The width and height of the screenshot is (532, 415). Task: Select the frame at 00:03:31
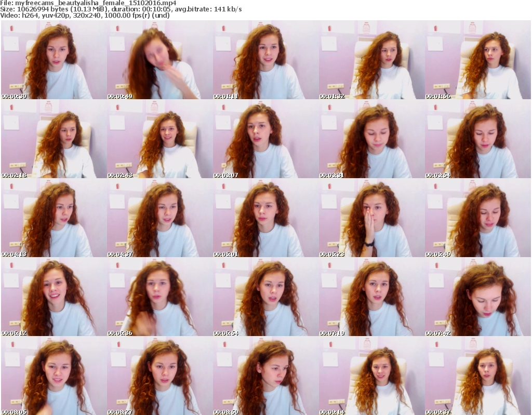click(x=372, y=139)
